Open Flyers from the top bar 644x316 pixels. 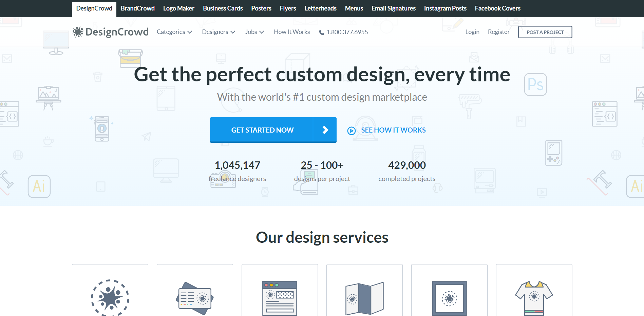click(288, 8)
